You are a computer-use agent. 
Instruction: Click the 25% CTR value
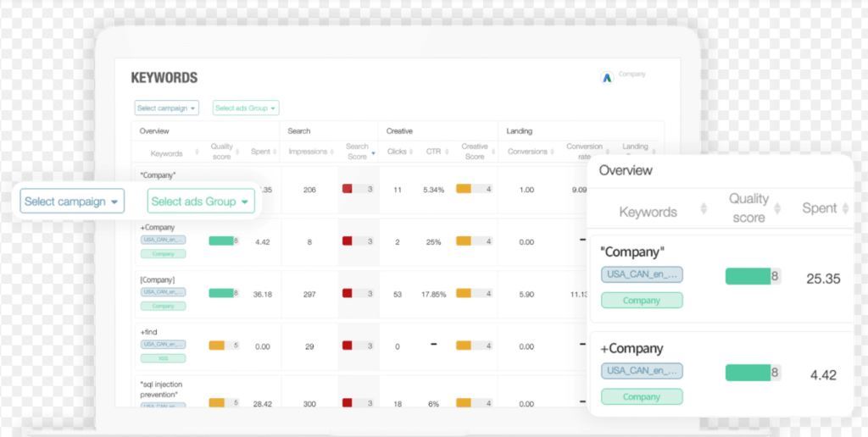pyautogui.click(x=433, y=242)
